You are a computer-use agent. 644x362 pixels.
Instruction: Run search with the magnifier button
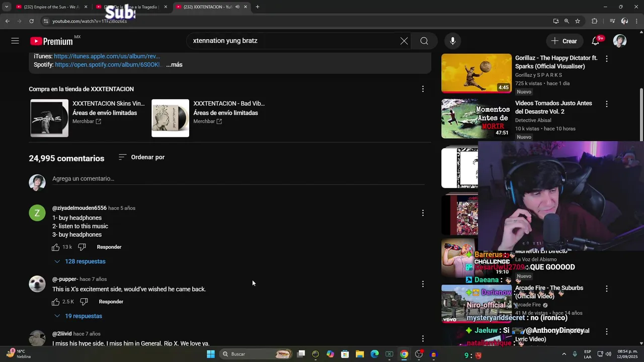coord(424,41)
